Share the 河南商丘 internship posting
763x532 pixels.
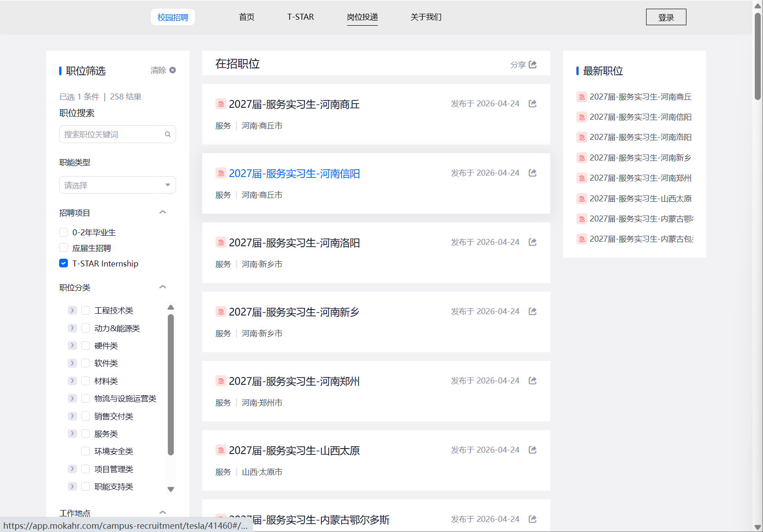tap(532, 104)
